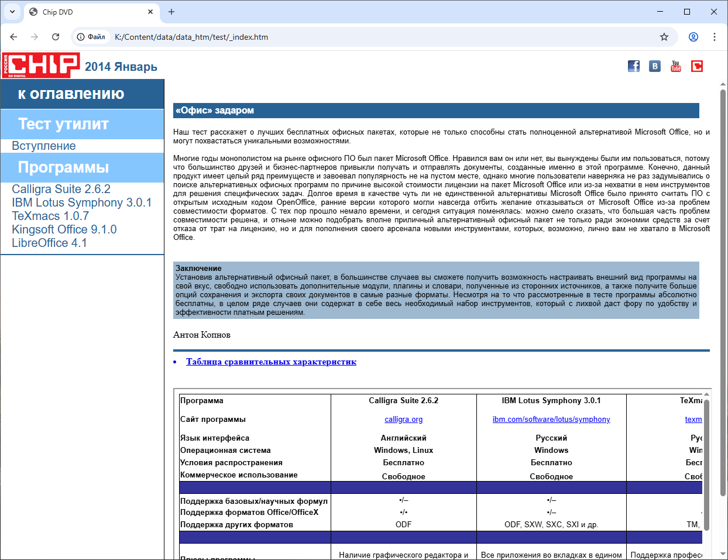Click the CHIP magazine logo
The height and width of the screenshot is (560, 728).
41,65
